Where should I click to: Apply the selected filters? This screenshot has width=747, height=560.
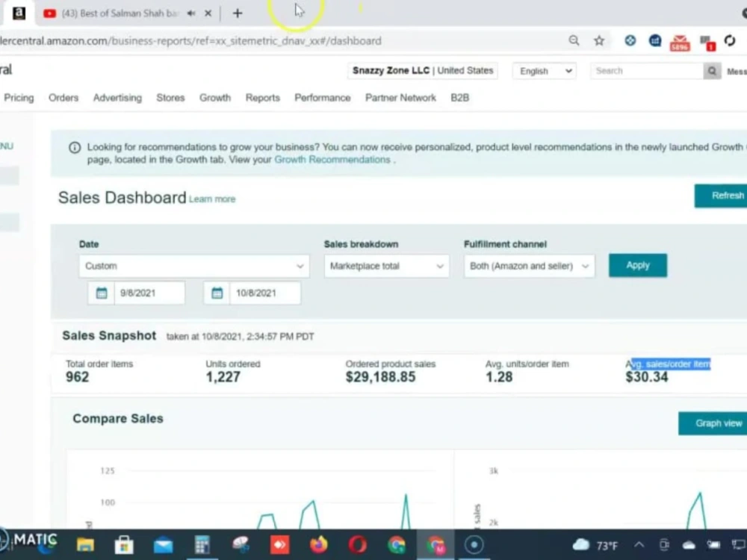coord(637,265)
